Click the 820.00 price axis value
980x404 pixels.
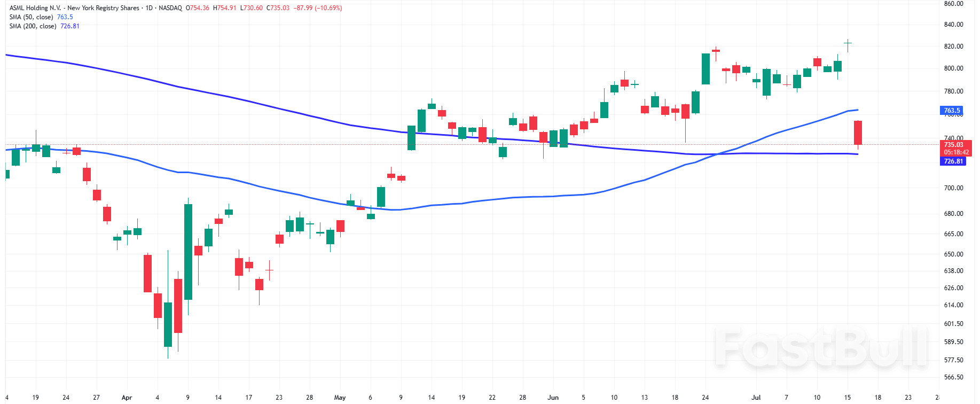click(953, 46)
